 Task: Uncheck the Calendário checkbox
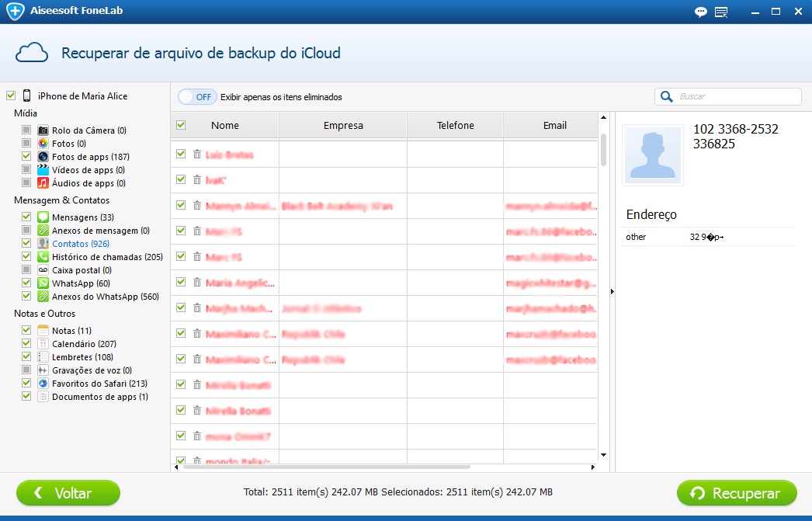coord(26,343)
